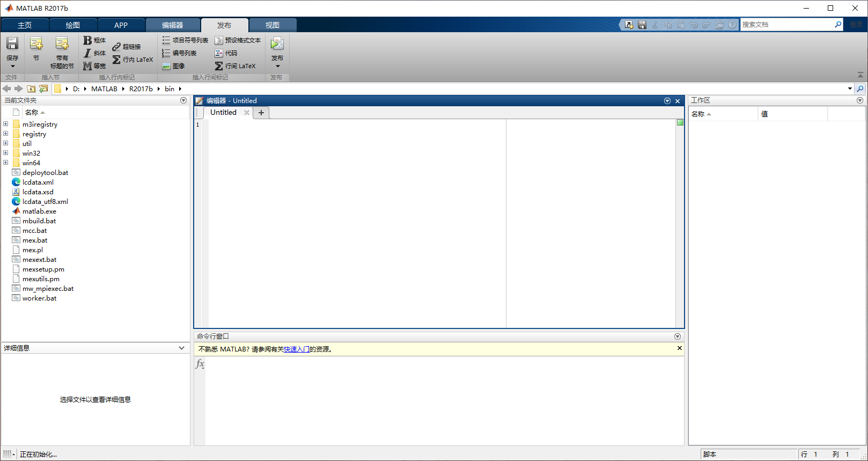Apply Monospaced (等宽) markup
868x461 pixels.
click(x=95, y=66)
